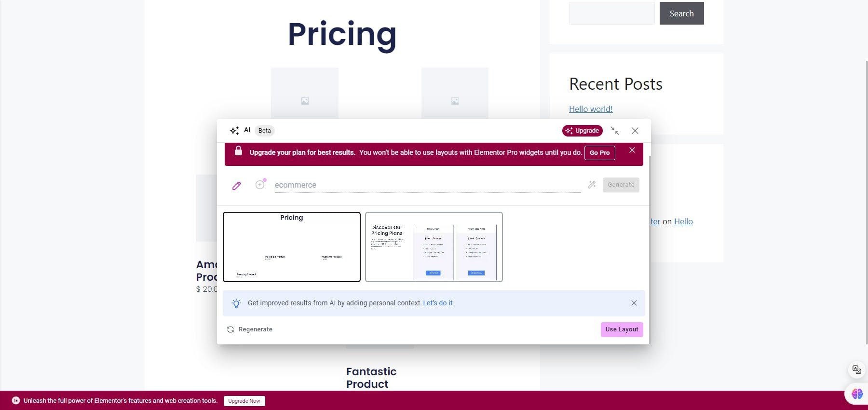This screenshot has width=868, height=410.
Task: Click the lightbulb icon in the tip banner
Action: tap(236, 303)
